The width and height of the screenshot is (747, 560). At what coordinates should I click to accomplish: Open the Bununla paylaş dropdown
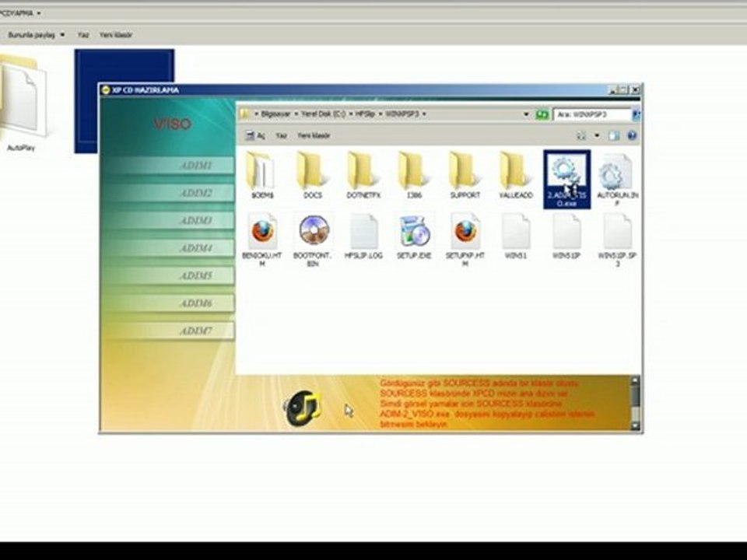[x=62, y=35]
